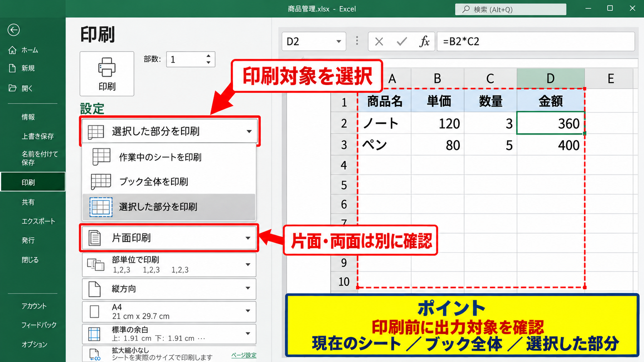This screenshot has height=362, width=644.
Task: Open the ホーム home icon in the sidebar
Action: pos(12,50)
